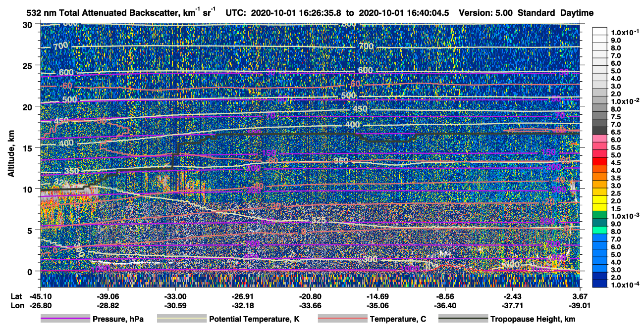
Task: Click the Potential Temperature, K legend swatch
Action: click(182, 319)
